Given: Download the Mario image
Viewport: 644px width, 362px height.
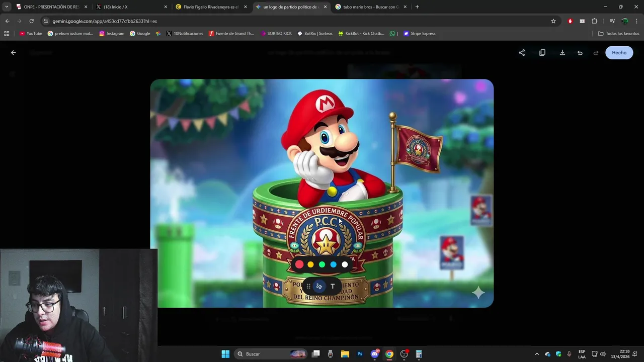Looking at the screenshot, I should point(562,53).
